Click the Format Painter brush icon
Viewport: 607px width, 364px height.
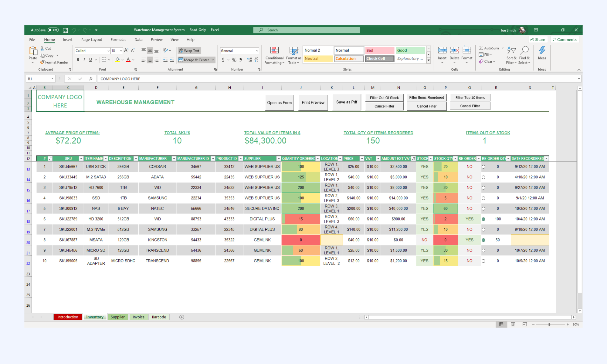[x=42, y=62]
